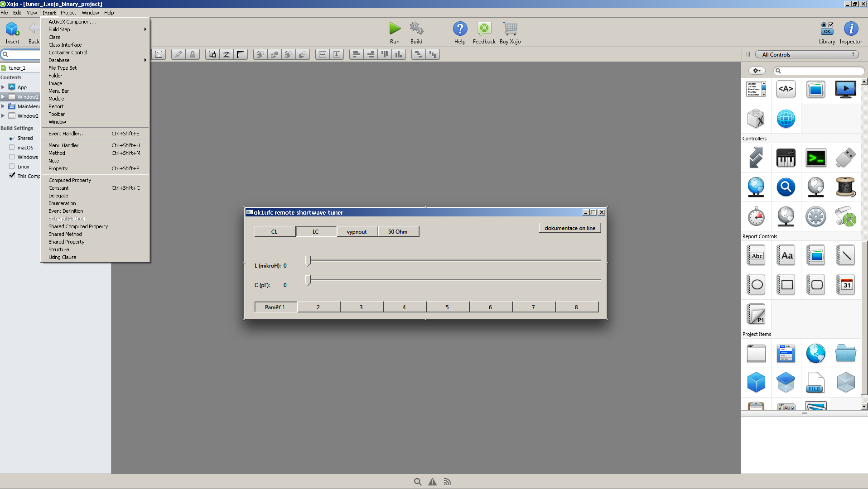Uncheck the This Computer build checkbox
Screen dimensions: 868x489
pos(12,176)
